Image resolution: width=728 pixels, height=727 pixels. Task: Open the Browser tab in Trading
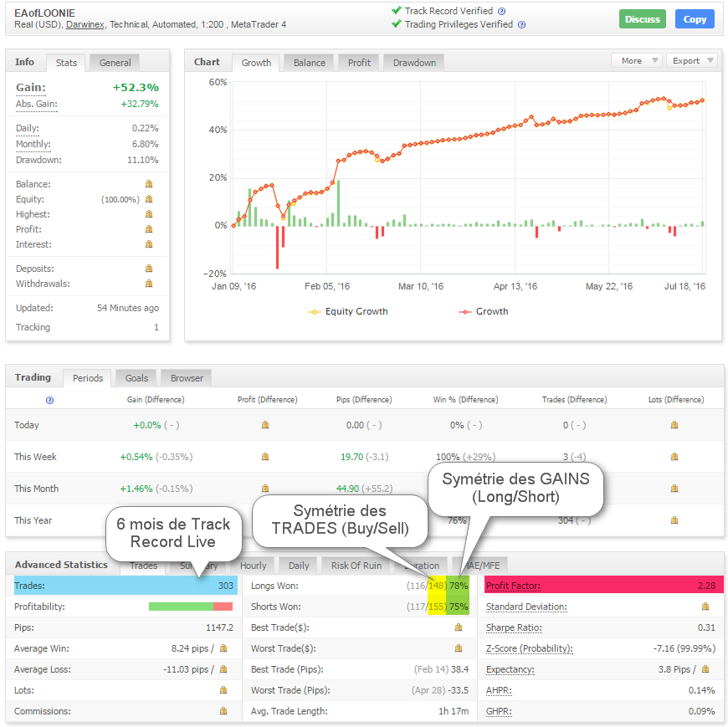(x=187, y=378)
